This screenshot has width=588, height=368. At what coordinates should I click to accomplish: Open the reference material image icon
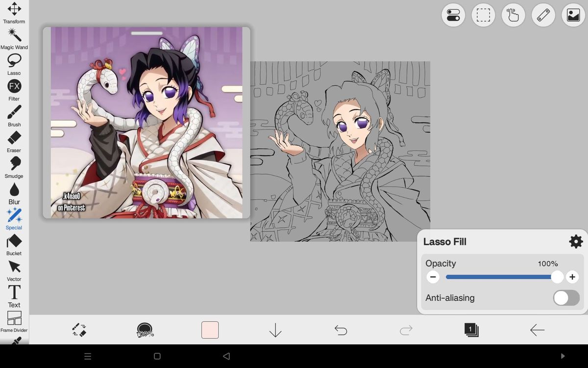(573, 15)
